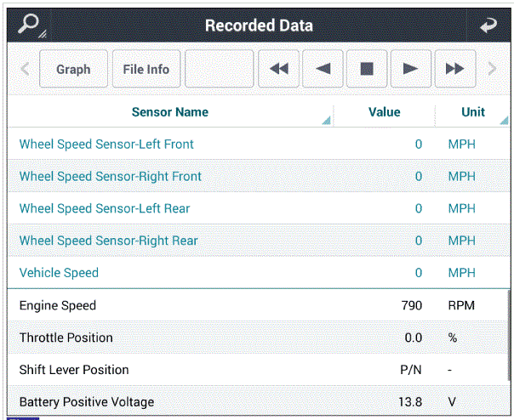Open the Graph view
This screenshot has width=514, height=420.
pos(73,69)
